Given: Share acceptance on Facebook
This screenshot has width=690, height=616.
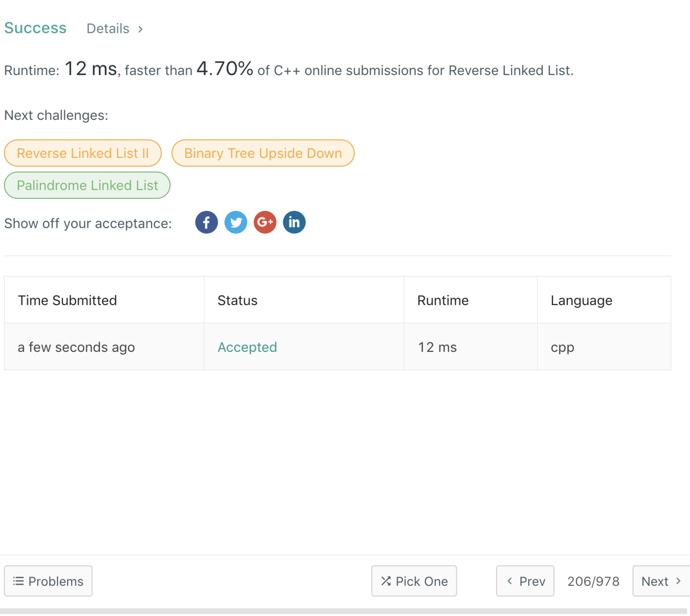Looking at the screenshot, I should pyautogui.click(x=206, y=222).
